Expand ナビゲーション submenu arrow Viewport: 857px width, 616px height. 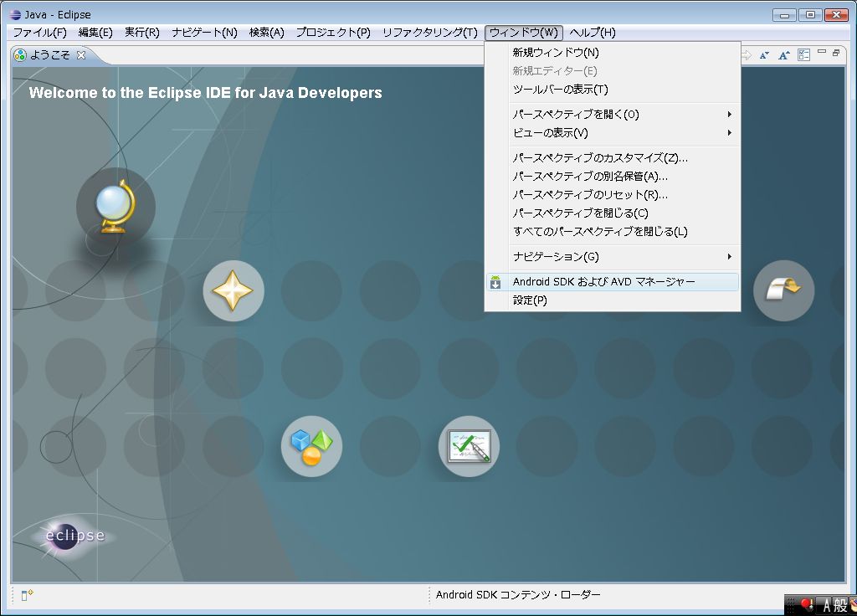point(729,256)
